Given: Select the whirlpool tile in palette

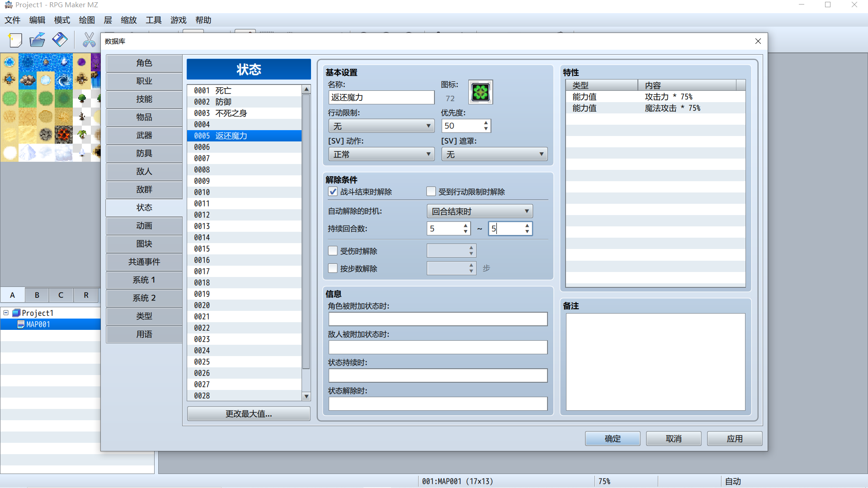Looking at the screenshot, I should click(x=64, y=80).
